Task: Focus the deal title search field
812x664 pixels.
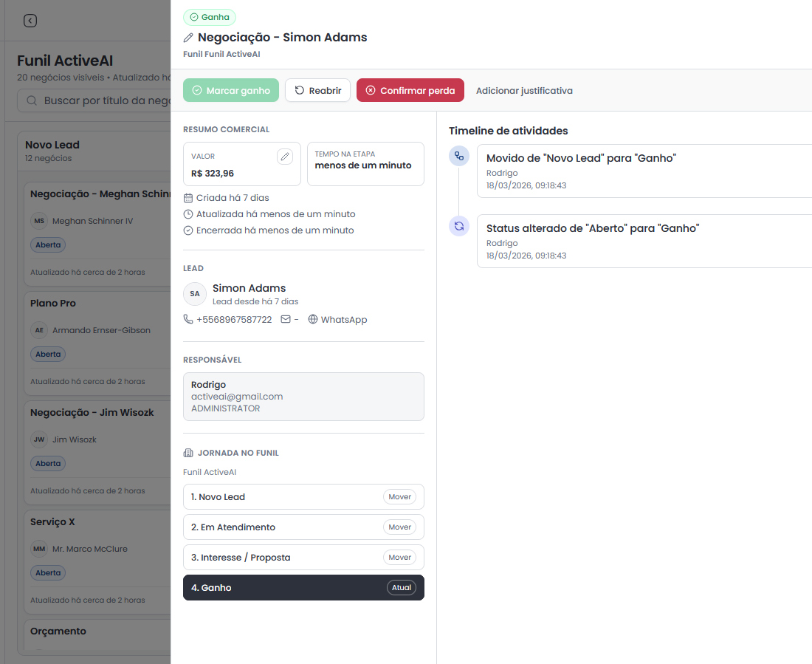Action: [103, 100]
